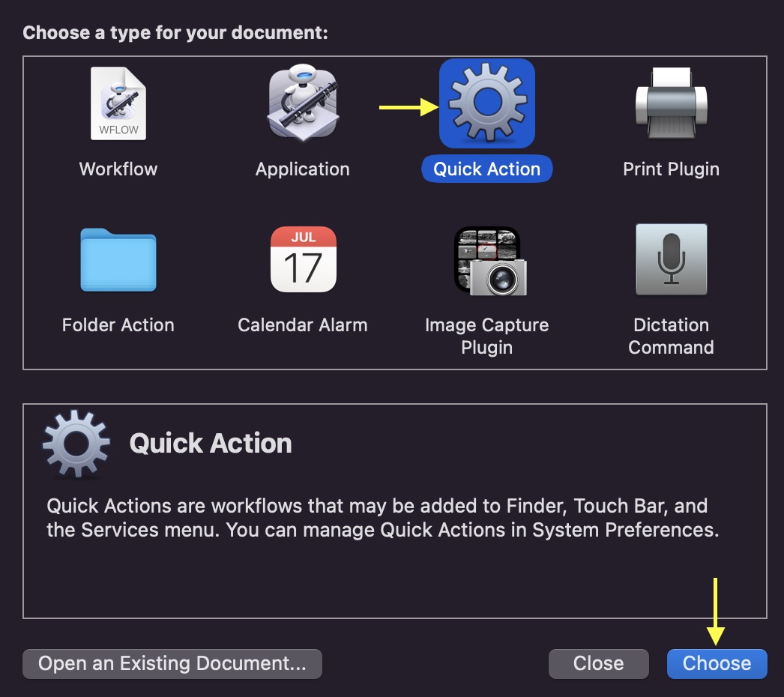The width and height of the screenshot is (784, 697).
Task: Click the "Calendar Alarm" text label
Action: (x=302, y=325)
